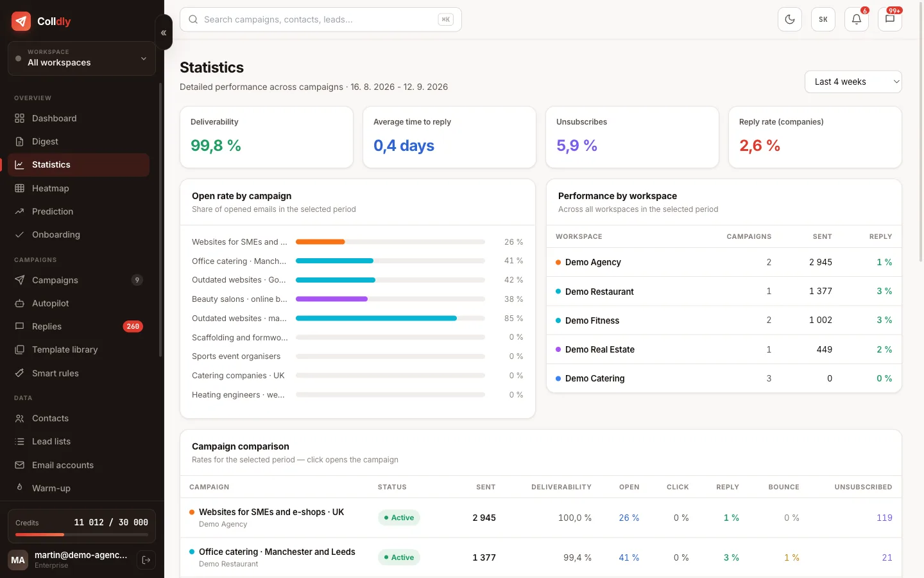Click the Autopilot robot icon
This screenshot has width=924, height=578.
(20, 303)
